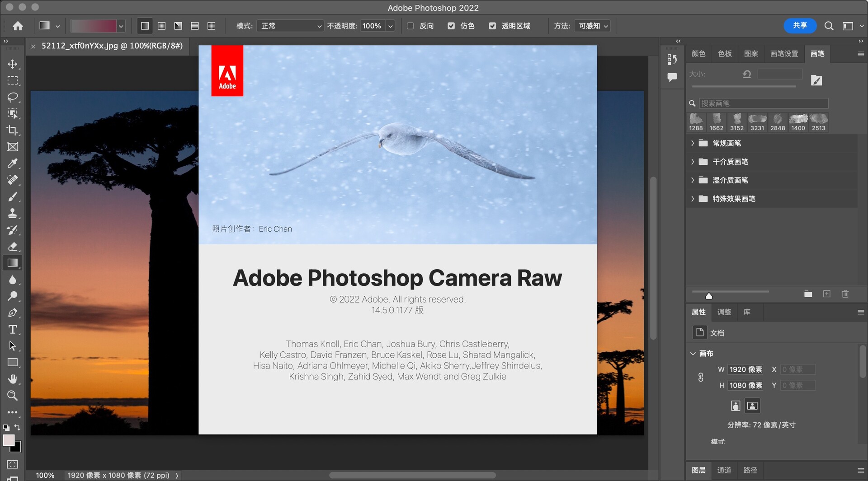Disable the 透明区域 checkbox

(493, 26)
